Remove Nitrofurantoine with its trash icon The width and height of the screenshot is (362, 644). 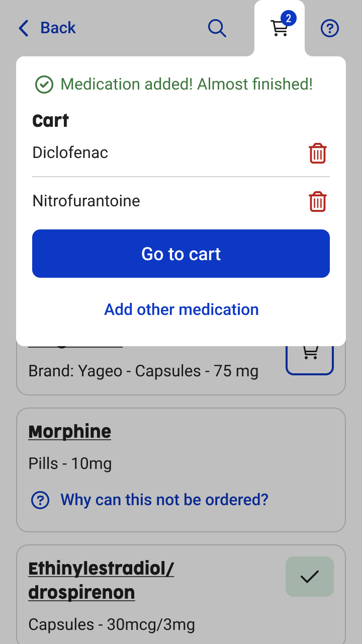pos(317,201)
